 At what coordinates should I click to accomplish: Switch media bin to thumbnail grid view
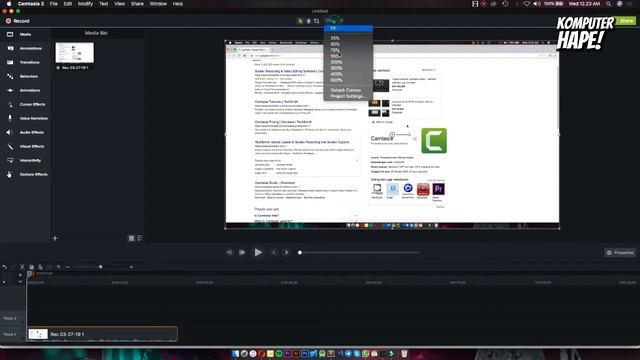tap(131, 238)
